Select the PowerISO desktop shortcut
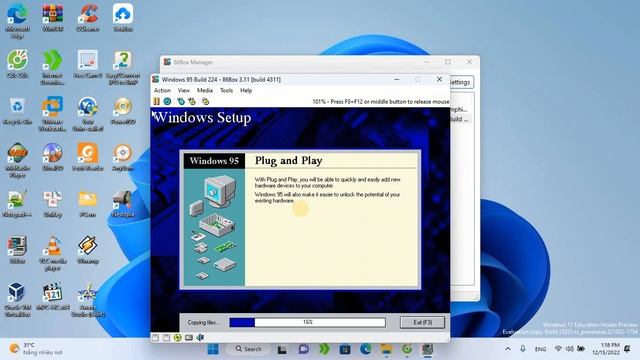This screenshot has width=640, height=360. click(123, 110)
